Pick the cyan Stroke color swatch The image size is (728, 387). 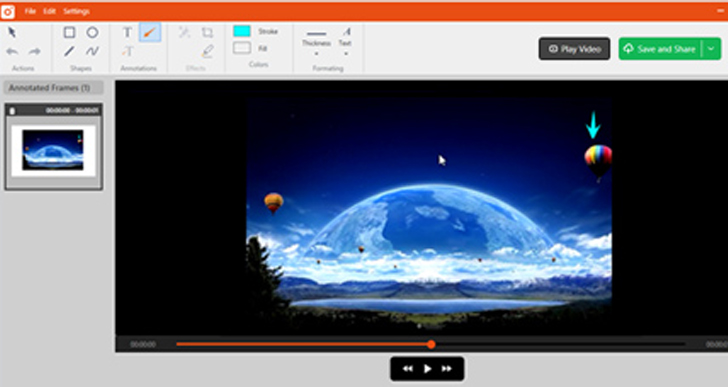(242, 31)
